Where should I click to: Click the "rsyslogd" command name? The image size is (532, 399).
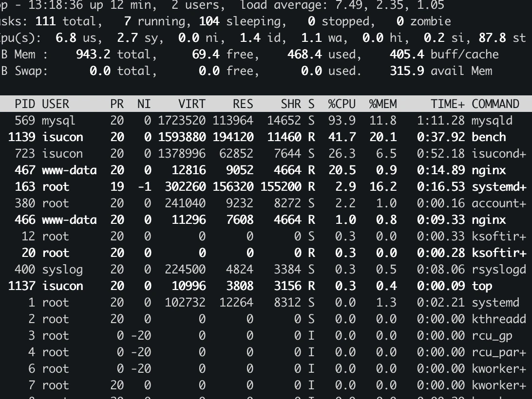[499, 270]
